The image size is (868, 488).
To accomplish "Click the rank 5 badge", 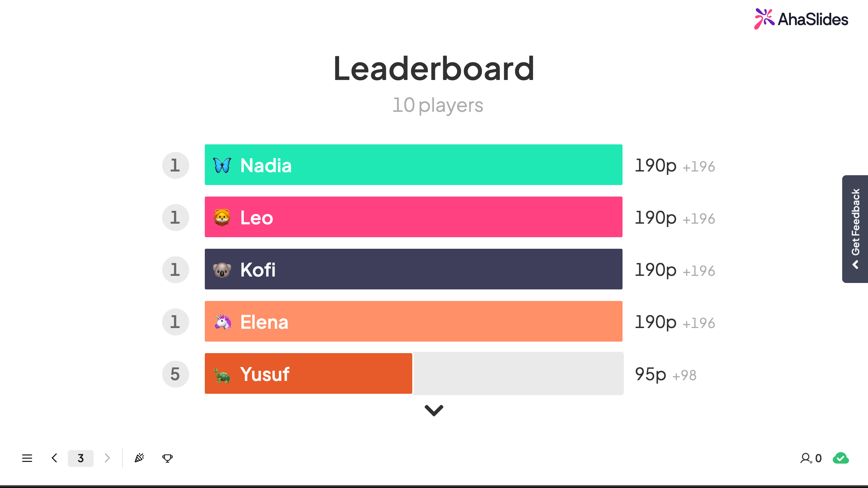I will click(x=175, y=374).
